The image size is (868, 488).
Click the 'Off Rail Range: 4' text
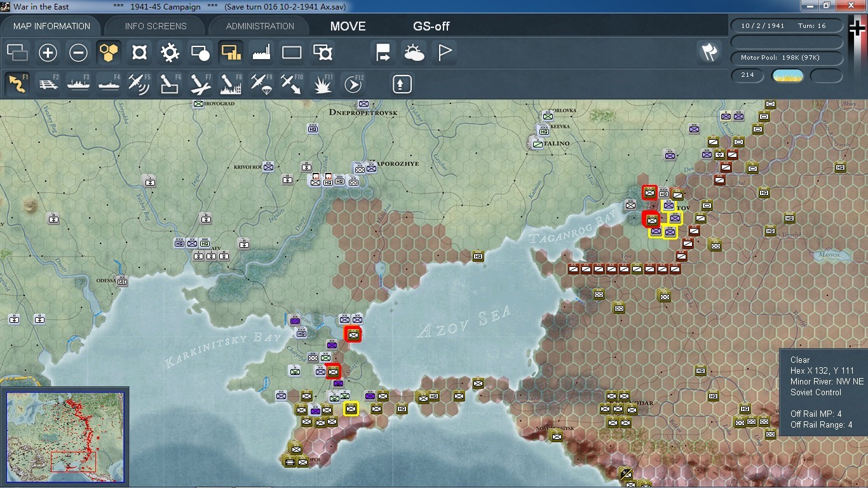[821, 424]
